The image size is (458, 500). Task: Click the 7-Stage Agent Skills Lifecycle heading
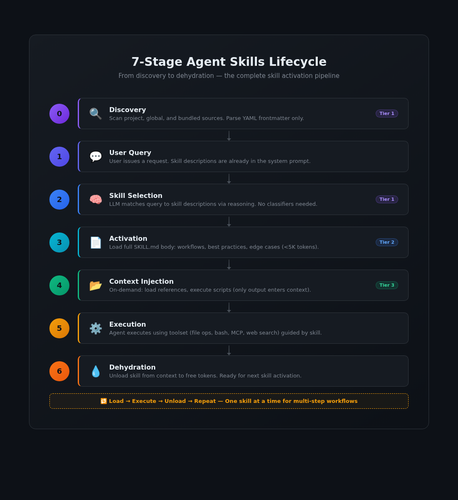(x=229, y=62)
